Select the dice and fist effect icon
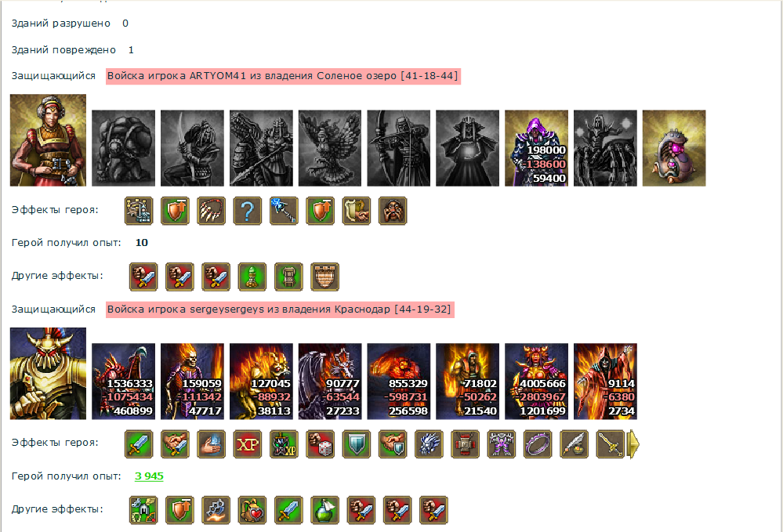The height and width of the screenshot is (532, 783). tap(320, 444)
